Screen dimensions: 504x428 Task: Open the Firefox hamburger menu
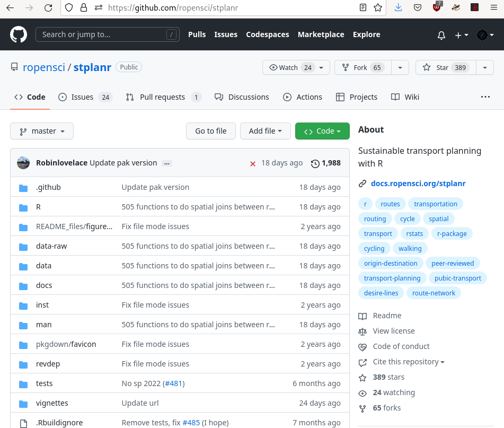pyautogui.click(x=493, y=7)
